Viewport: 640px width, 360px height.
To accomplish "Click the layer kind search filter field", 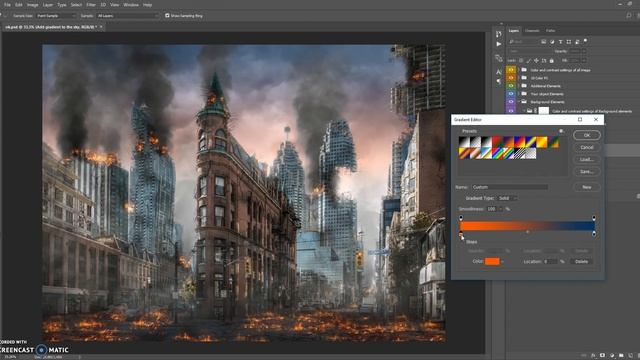I will pos(523,42).
